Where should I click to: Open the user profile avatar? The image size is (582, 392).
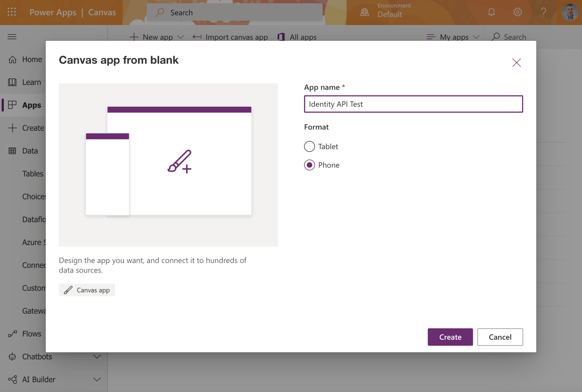[x=570, y=12]
